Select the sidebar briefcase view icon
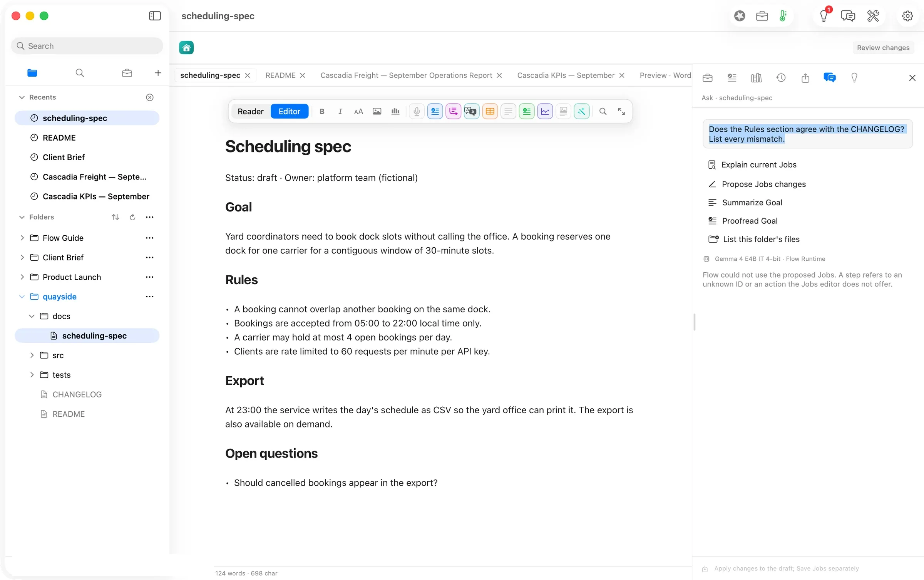The image size is (924, 580). pyautogui.click(x=127, y=73)
